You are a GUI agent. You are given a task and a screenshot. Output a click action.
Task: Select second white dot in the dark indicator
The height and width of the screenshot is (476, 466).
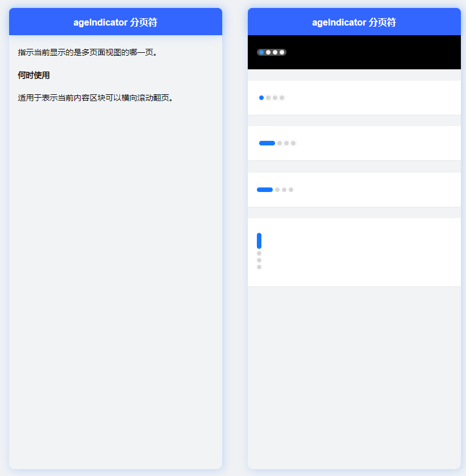tap(268, 52)
